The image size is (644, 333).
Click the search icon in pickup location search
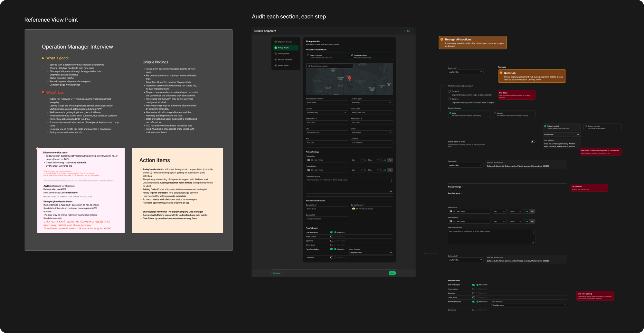coord(309,66)
